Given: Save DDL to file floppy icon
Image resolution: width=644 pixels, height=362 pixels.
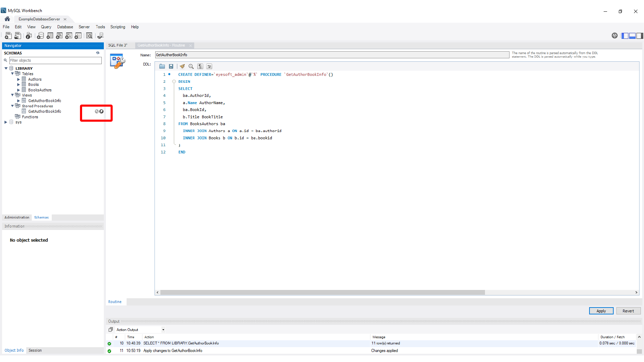Looking at the screenshot, I should (171, 66).
